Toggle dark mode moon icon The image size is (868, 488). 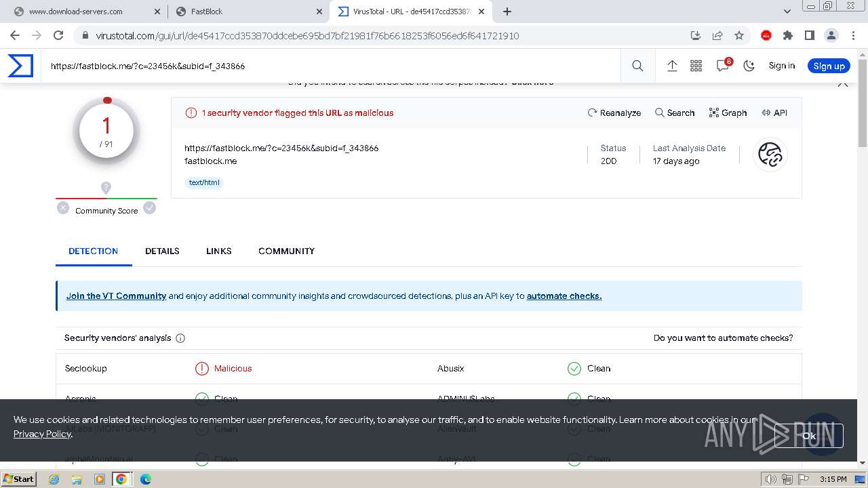click(x=749, y=66)
